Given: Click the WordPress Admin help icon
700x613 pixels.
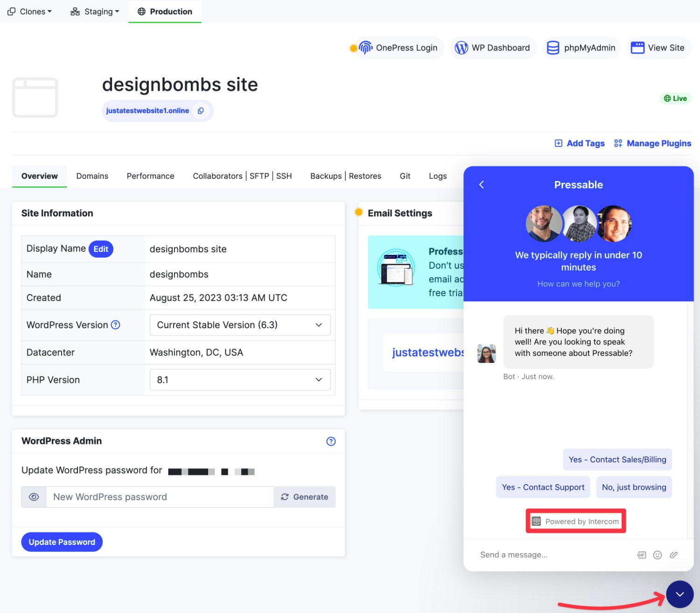Looking at the screenshot, I should [331, 441].
